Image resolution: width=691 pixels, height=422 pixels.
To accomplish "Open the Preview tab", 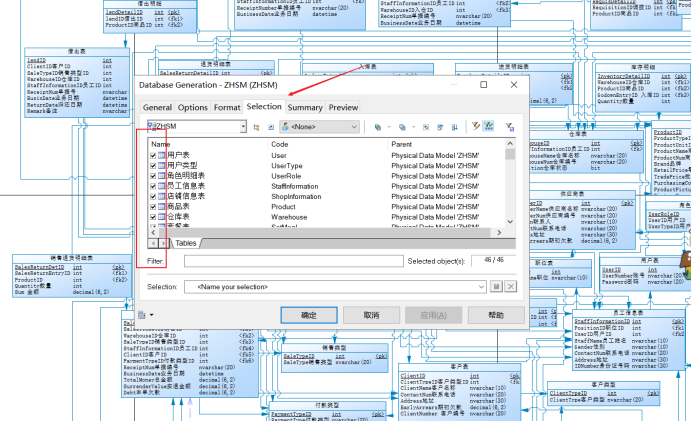I will click(x=343, y=107).
